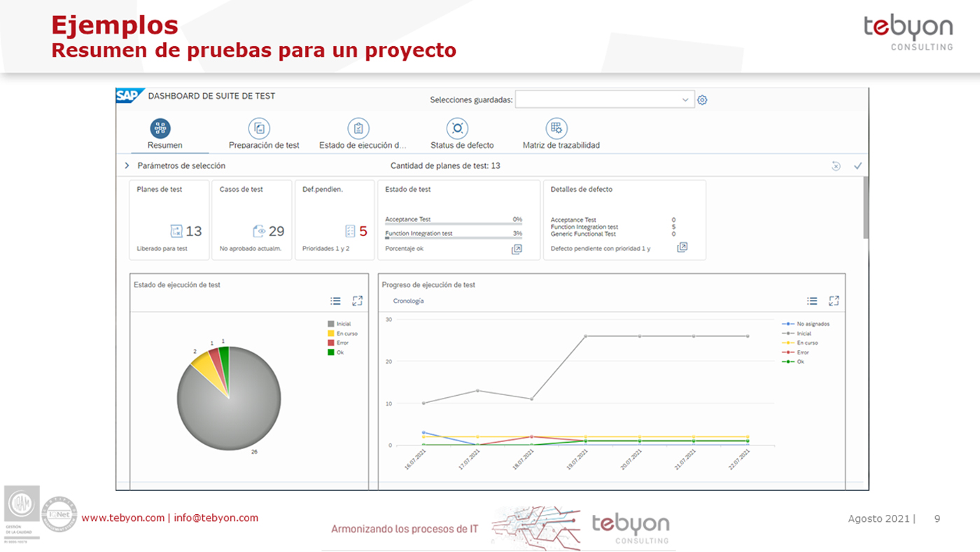Click the Def.pendien. card showing 5

click(335, 219)
